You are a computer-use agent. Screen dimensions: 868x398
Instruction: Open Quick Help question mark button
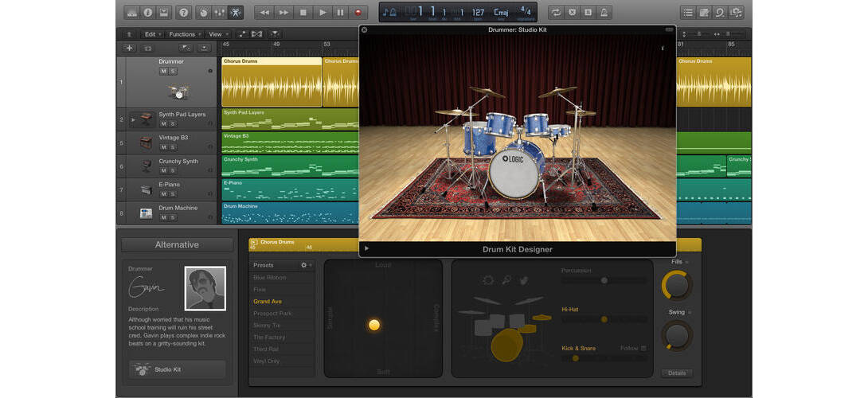click(184, 12)
